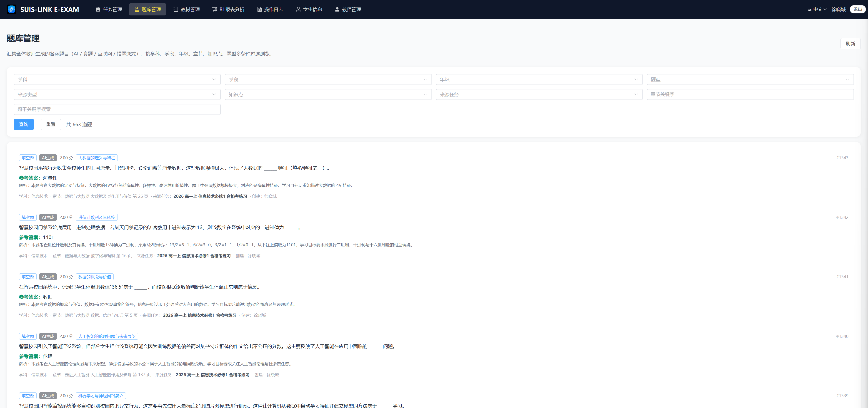868x408 pixels.
Task: Open 任务管理 menu
Action: [109, 10]
